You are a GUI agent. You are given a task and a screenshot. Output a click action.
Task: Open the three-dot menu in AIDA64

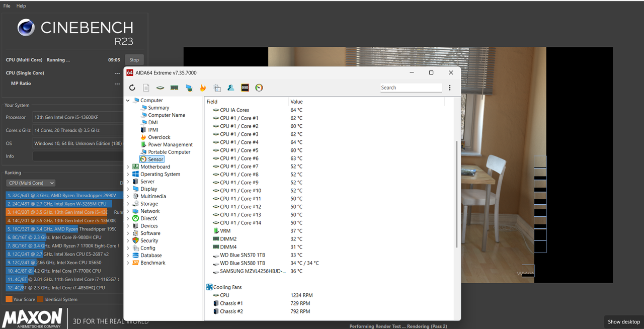click(449, 88)
